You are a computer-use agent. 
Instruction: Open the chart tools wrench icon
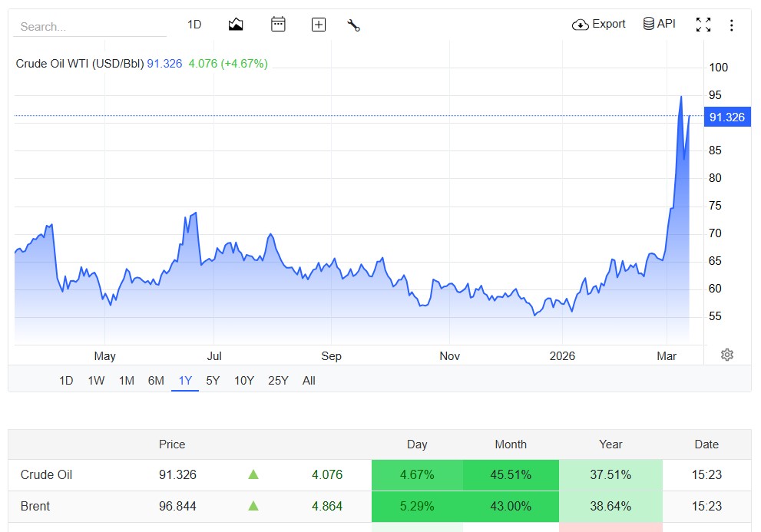tap(353, 25)
